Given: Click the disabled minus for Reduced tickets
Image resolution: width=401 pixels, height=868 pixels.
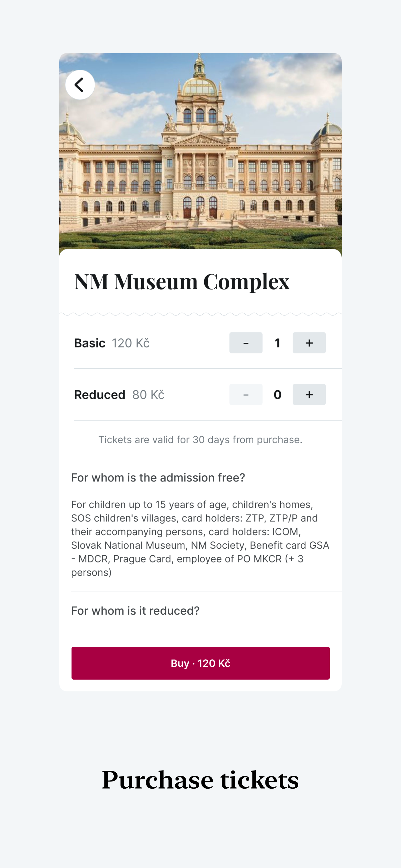Looking at the screenshot, I should (246, 394).
